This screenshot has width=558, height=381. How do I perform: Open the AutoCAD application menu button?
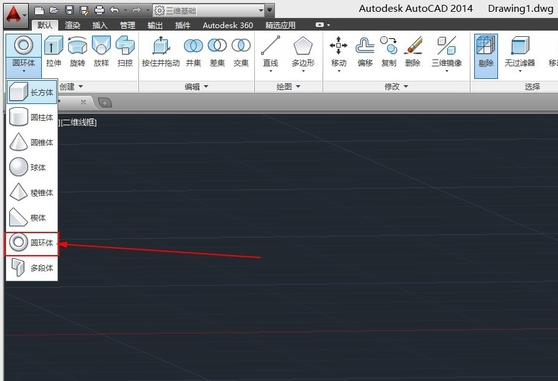[x=16, y=16]
